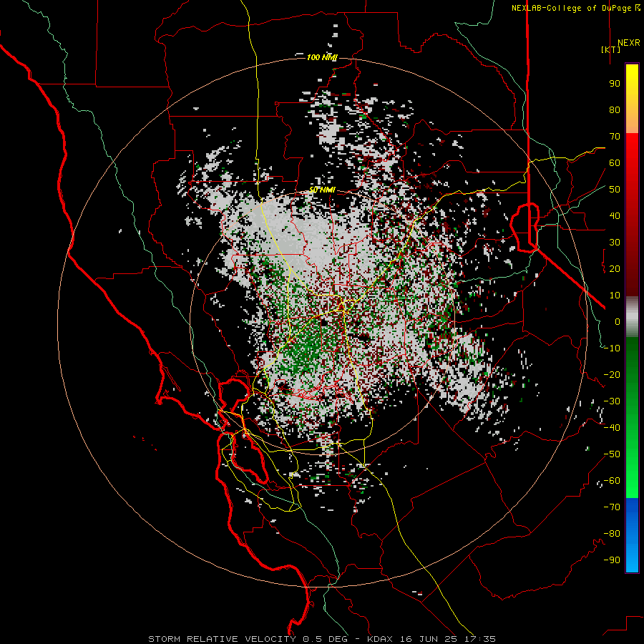Click the -30 value on the velocity scale
Image resolution: width=644 pixels, height=644 pixels.
[612, 401]
